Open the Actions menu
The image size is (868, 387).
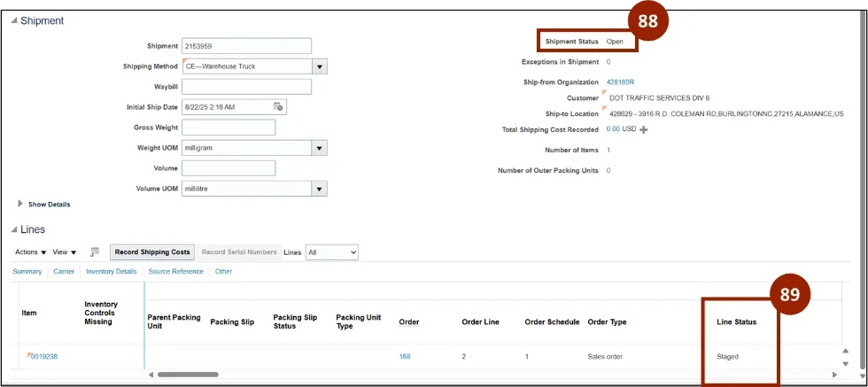click(30, 252)
